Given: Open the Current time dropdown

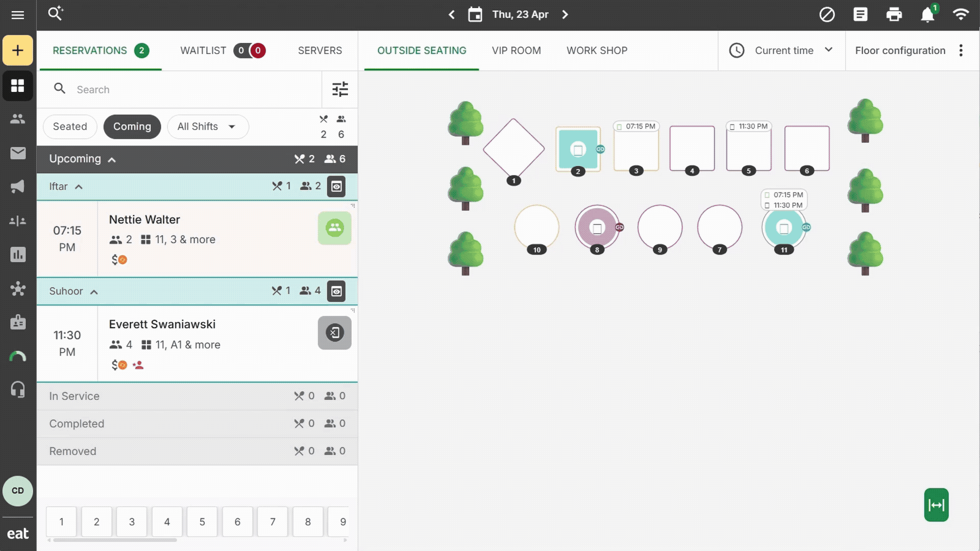Looking at the screenshot, I should (783, 51).
